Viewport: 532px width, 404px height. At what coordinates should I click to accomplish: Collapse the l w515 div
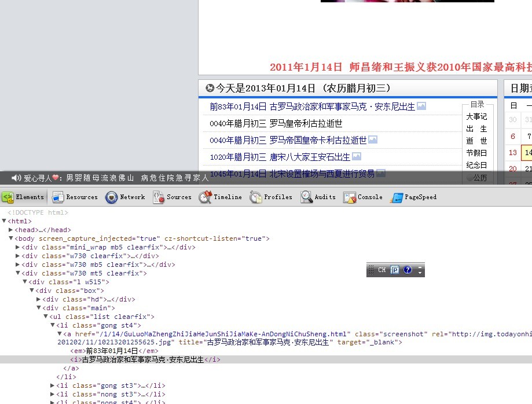point(25,281)
